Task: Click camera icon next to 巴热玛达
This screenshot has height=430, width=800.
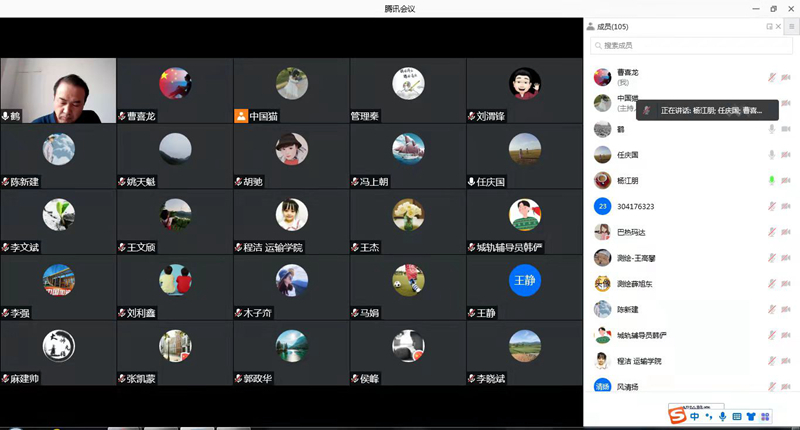Action: pos(786,232)
